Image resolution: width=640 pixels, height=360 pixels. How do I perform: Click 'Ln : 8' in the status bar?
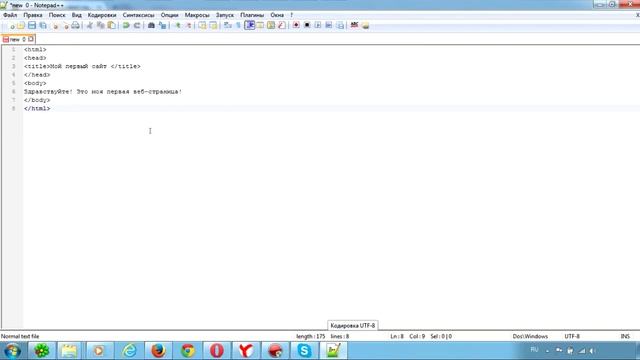pyautogui.click(x=397, y=336)
